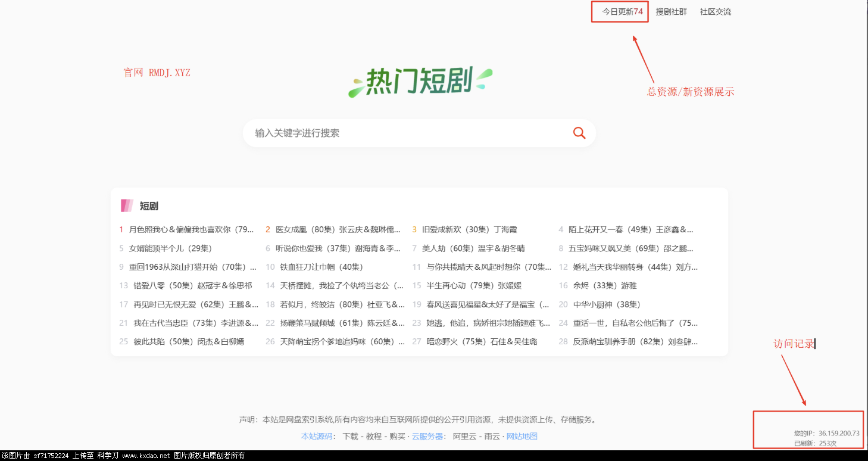Open 若似月，终皎洁（80集）
The width and height of the screenshot is (868, 461).
pos(342,304)
